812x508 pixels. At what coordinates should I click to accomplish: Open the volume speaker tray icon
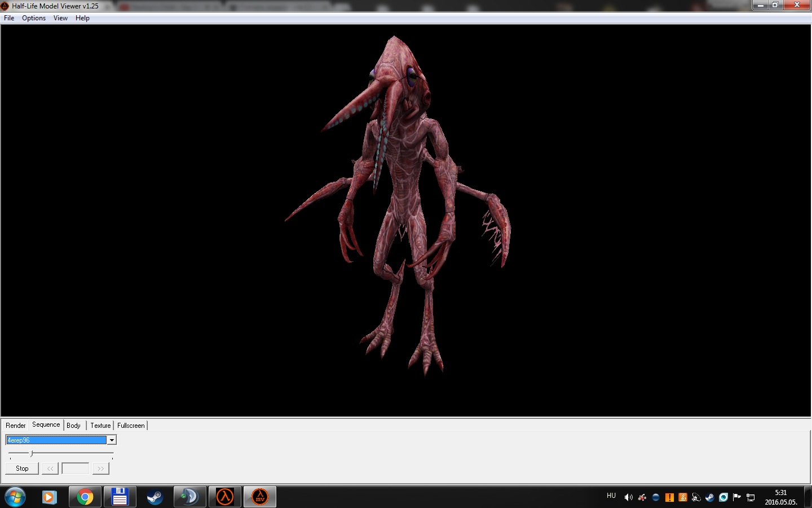coord(628,497)
